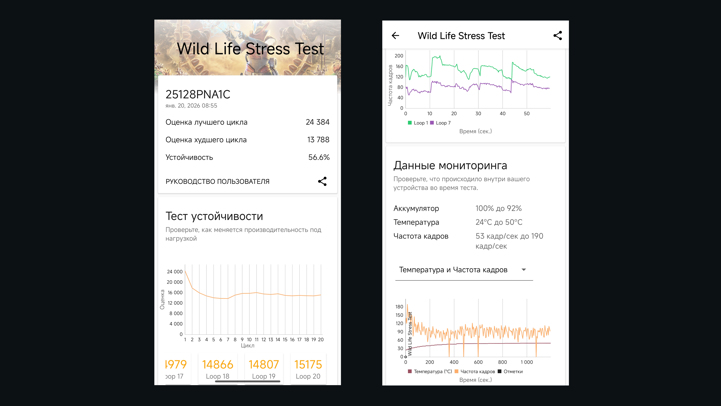Toggle Отметки legend entry
Image resolution: width=721 pixels, height=406 pixels.
click(x=510, y=372)
